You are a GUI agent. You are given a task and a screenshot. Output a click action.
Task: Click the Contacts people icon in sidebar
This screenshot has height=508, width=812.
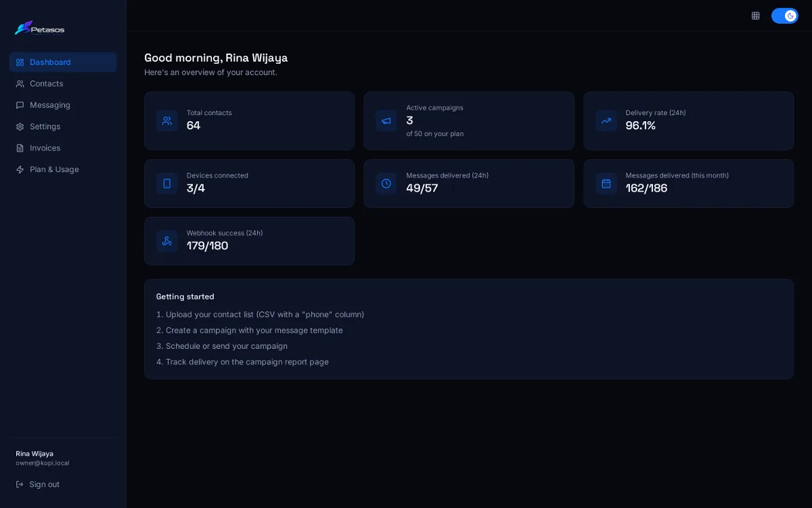click(20, 84)
